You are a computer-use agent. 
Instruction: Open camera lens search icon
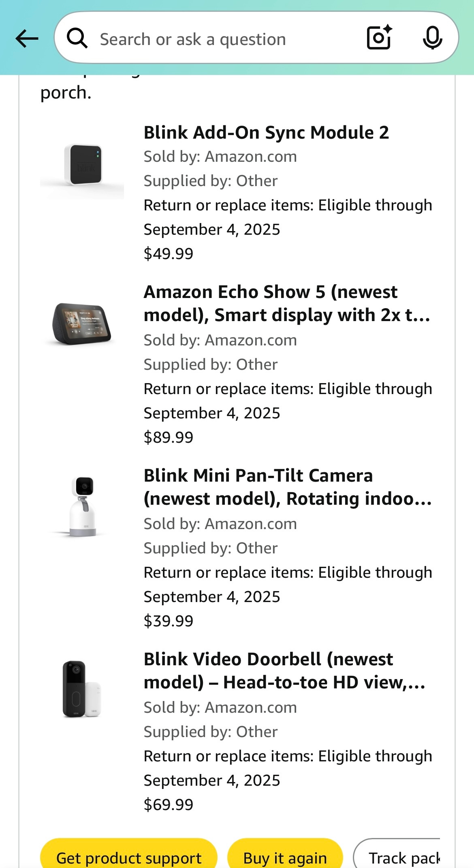(x=379, y=37)
